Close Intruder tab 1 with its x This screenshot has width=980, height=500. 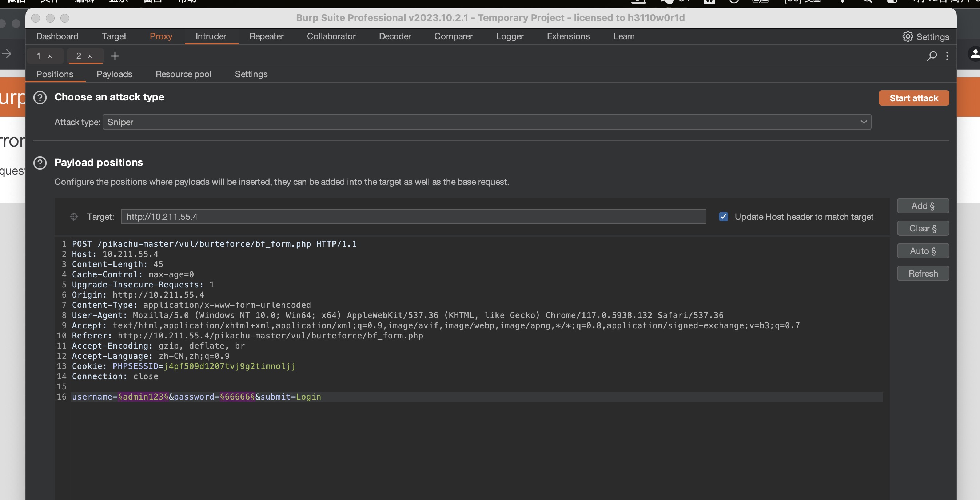pos(50,56)
